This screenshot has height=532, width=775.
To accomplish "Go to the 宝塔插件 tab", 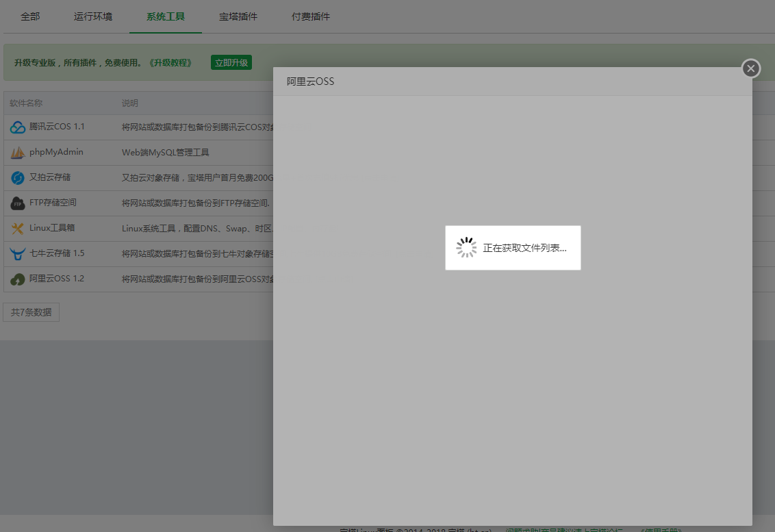I will pos(238,17).
